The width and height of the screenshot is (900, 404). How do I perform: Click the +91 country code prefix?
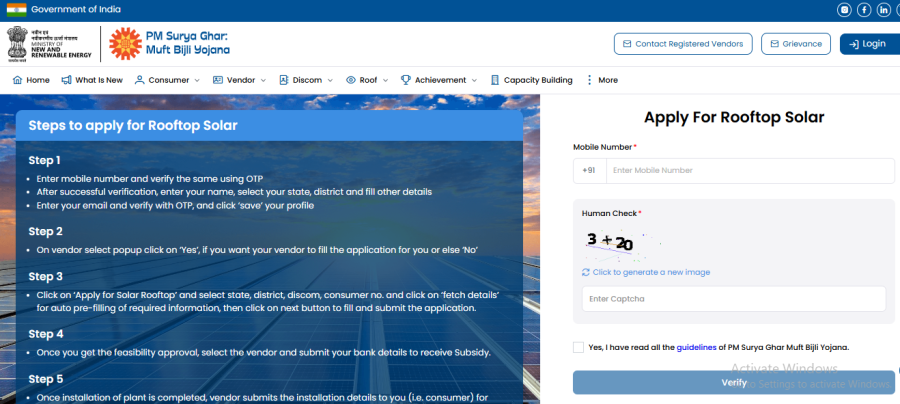click(589, 170)
